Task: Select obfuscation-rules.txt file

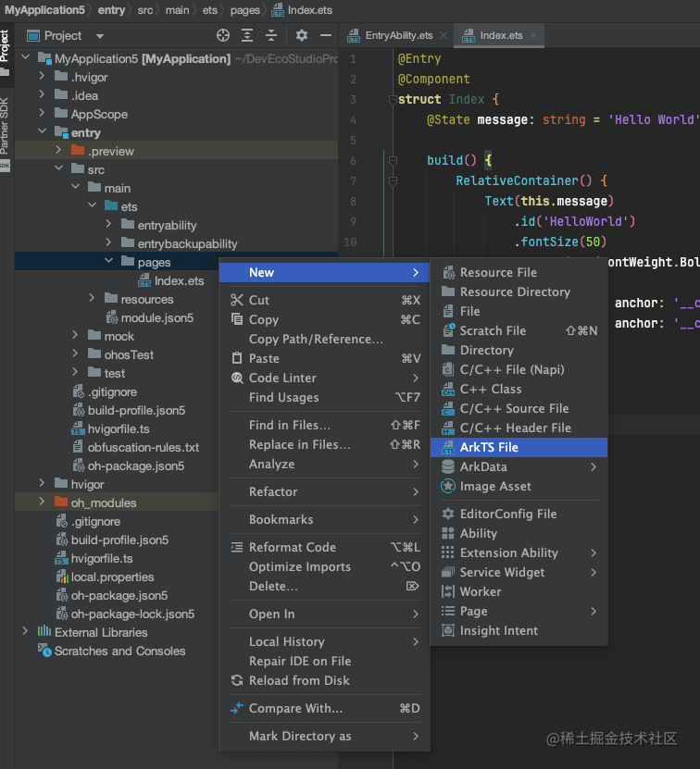Action: [x=136, y=447]
